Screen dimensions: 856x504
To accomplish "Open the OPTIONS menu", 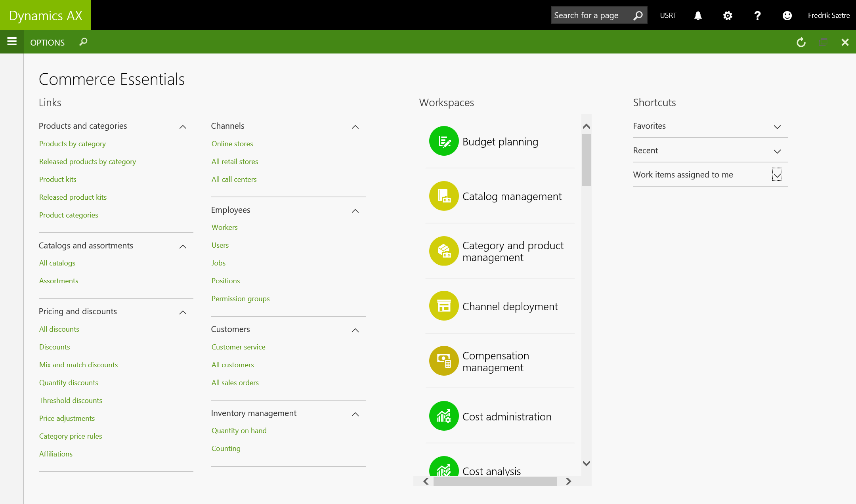I will [x=47, y=42].
